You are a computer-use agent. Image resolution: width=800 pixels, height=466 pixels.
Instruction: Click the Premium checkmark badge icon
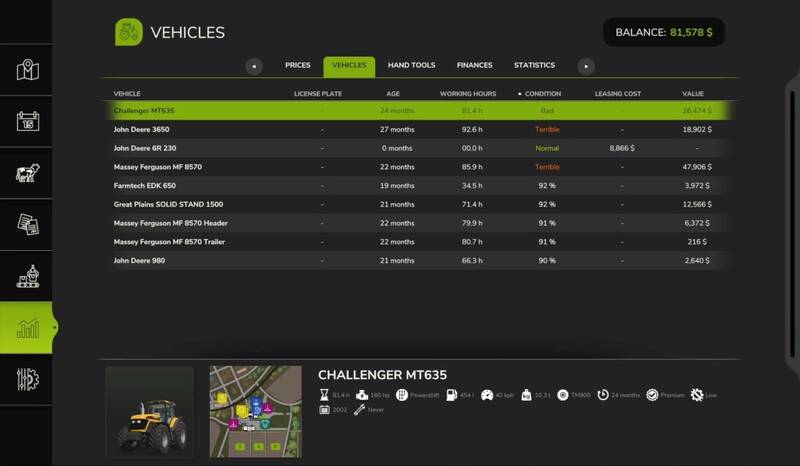pos(652,395)
